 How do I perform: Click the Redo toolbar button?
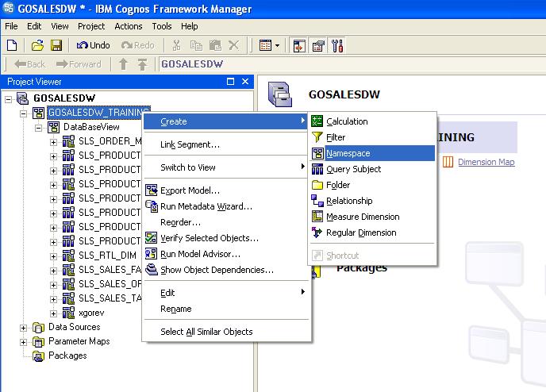click(x=138, y=45)
